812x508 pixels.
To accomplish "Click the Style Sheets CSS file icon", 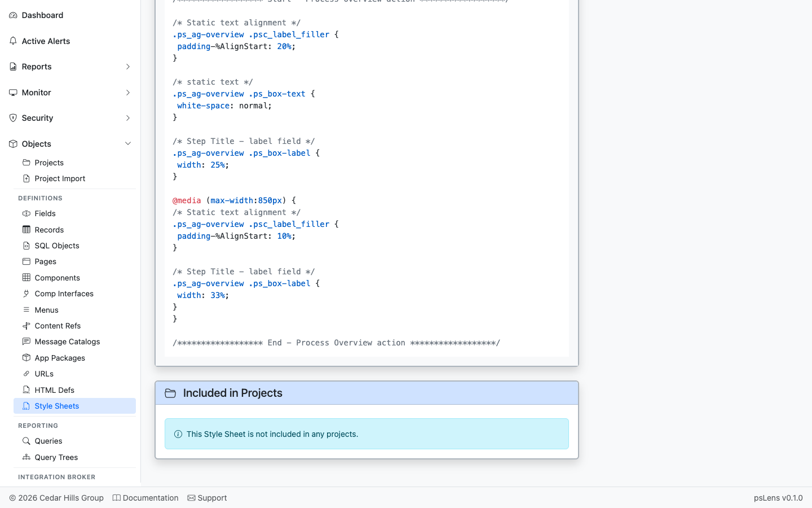I will click(x=27, y=406).
